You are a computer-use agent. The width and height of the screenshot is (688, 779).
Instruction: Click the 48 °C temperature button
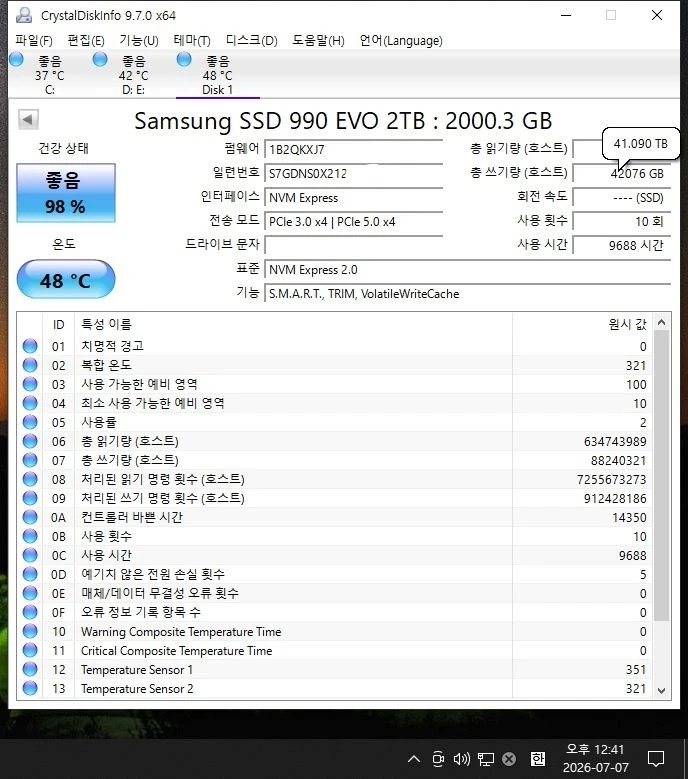[x=66, y=280]
